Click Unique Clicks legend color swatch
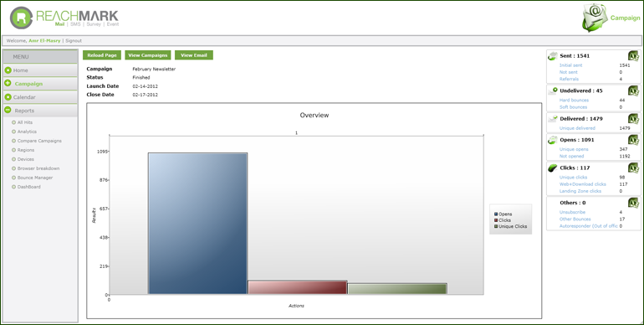This screenshot has height=325, width=644. tap(496, 227)
